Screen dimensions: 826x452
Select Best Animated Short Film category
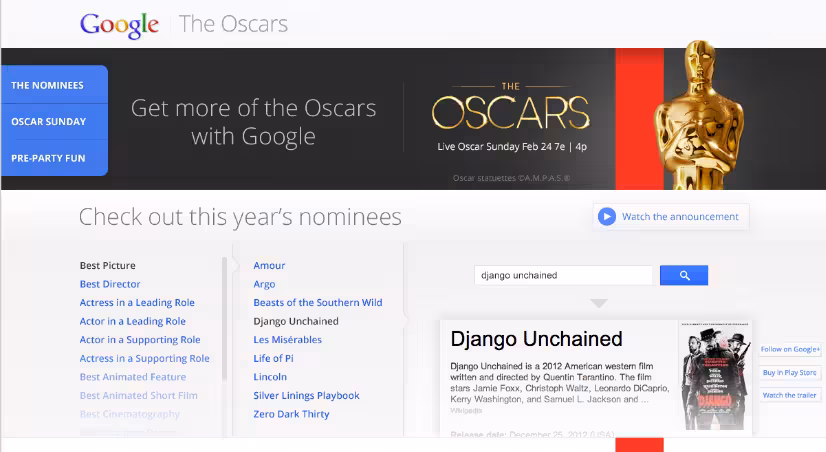(x=139, y=395)
